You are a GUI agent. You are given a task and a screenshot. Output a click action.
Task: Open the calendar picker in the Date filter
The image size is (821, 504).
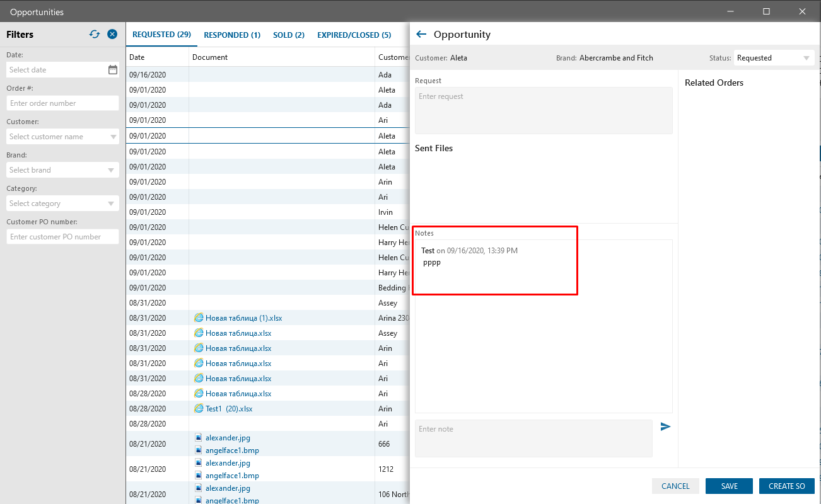[112, 70]
